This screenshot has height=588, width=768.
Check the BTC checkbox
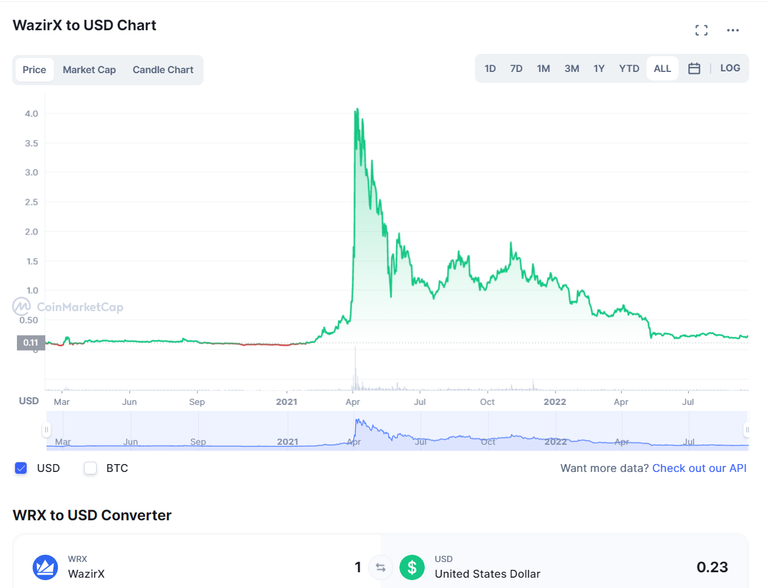tap(90, 468)
